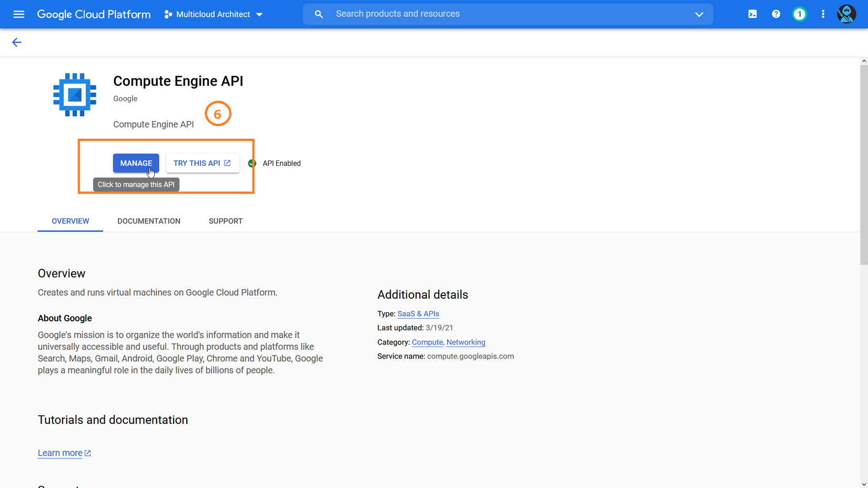868x488 pixels.
Task: Expand the search bar dropdown chevron
Action: 699,14
